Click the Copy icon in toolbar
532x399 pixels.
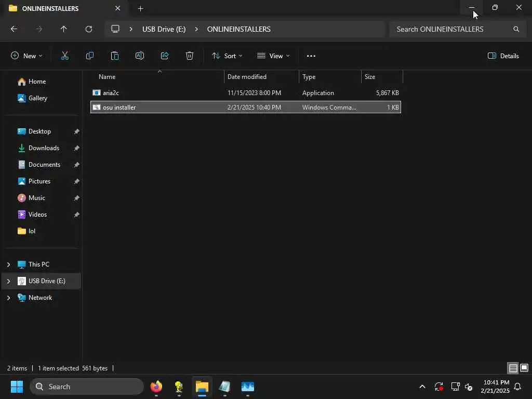coord(89,56)
